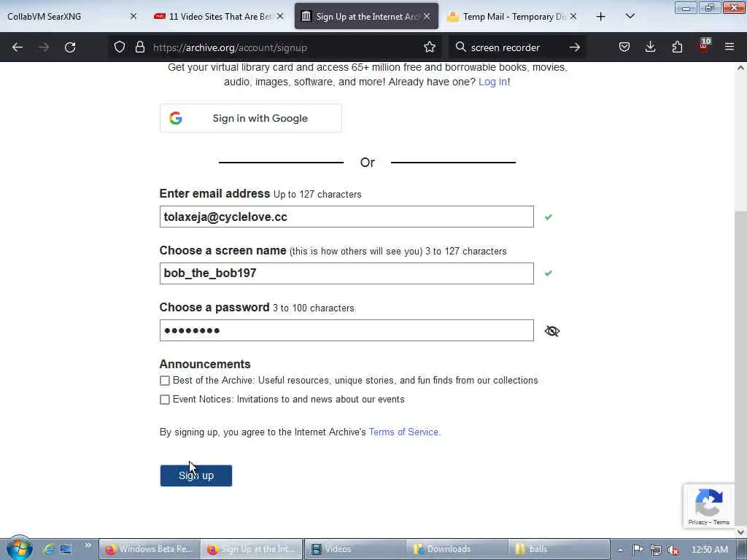Open uBlock extension icon with badge 10
The width and height of the screenshot is (747, 560).
coord(704,46)
